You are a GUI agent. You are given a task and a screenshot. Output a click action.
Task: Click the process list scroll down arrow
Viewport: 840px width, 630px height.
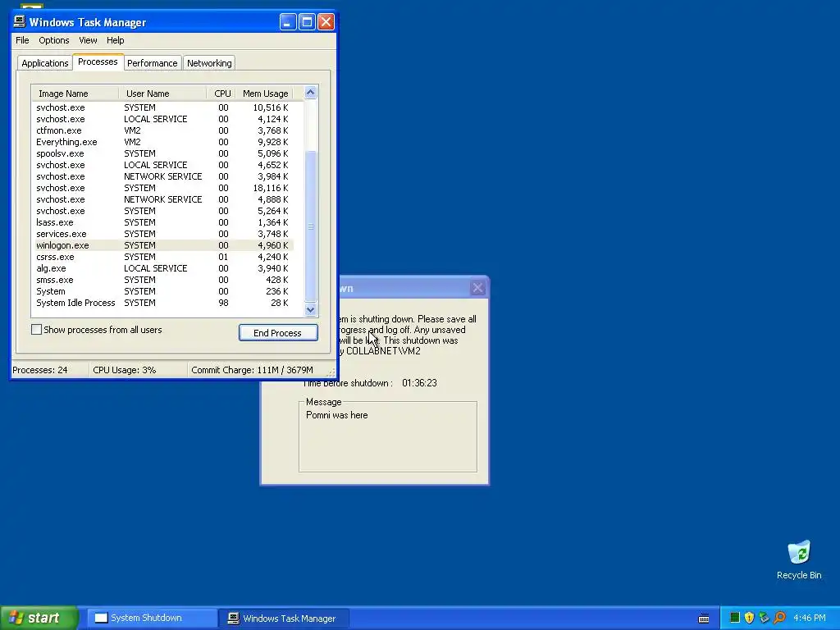coord(310,309)
